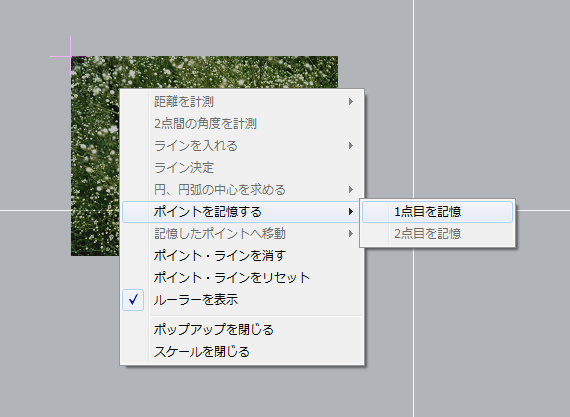Screen dimensions: 570x417
Task: Toggle the ルーラーを表示 checkmark
Action: pos(133,300)
